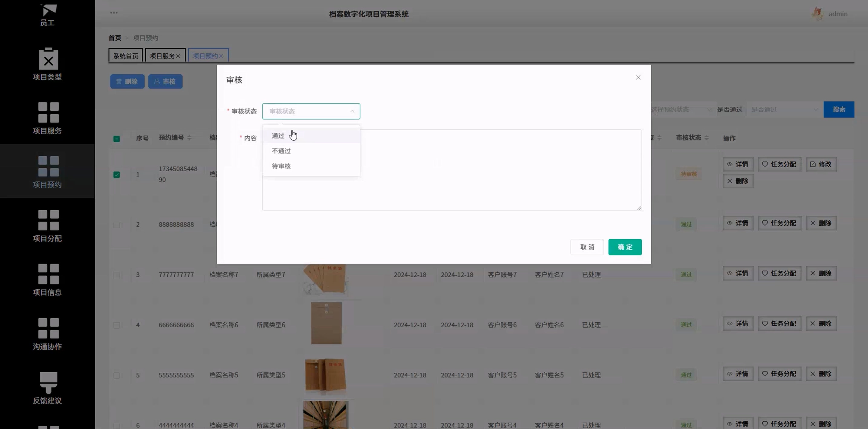
Task: Open 反馈建议 brush icon in sidebar
Action: [x=48, y=382]
